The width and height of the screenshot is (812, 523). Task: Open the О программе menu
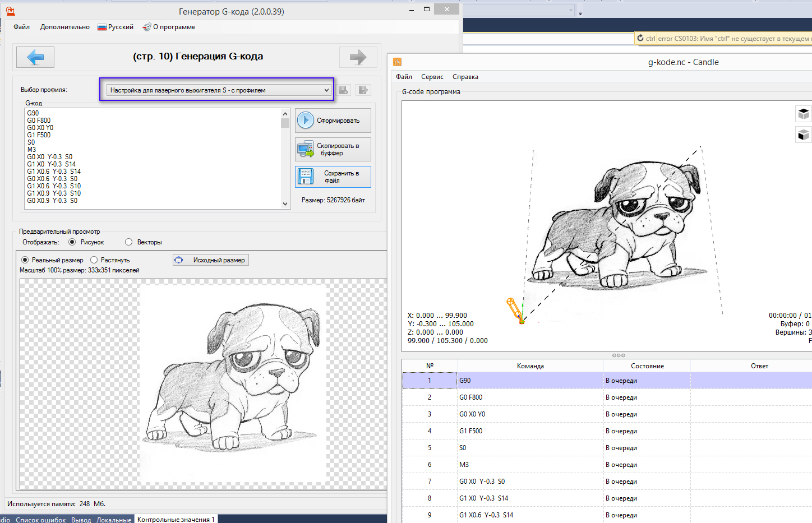169,27
